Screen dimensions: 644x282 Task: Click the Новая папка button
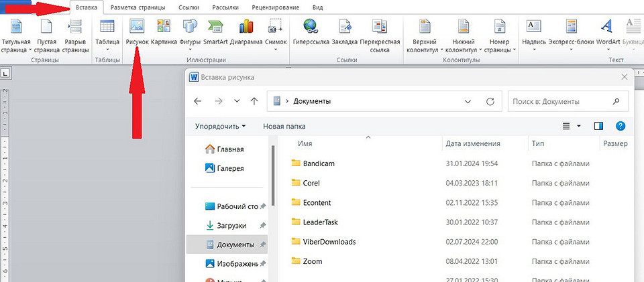284,126
